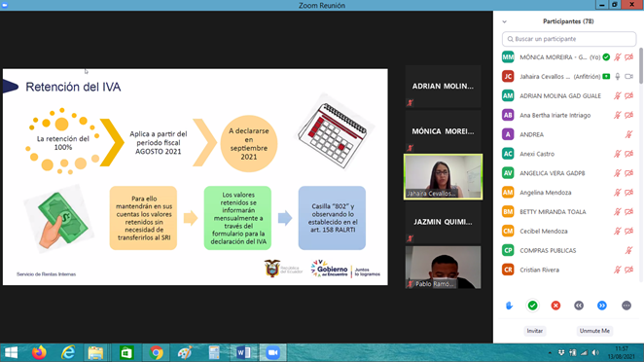Select Jahaira Cevallos video thumbnail

(x=443, y=177)
